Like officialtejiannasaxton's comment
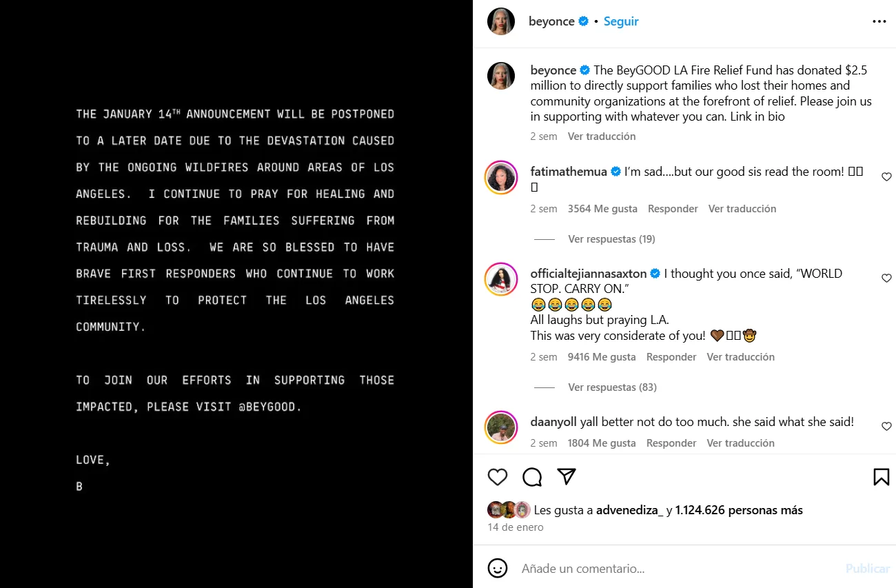The width and height of the screenshot is (896, 588). [x=886, y=278]
